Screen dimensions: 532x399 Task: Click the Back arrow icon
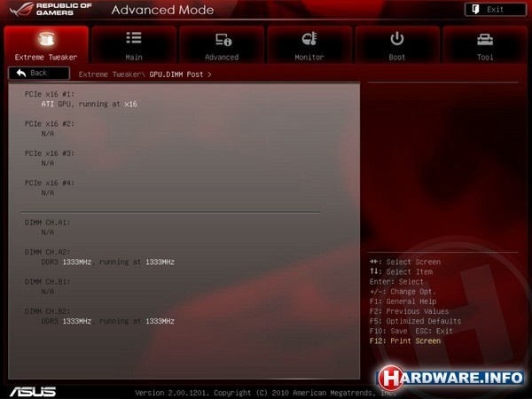[21, 73]
